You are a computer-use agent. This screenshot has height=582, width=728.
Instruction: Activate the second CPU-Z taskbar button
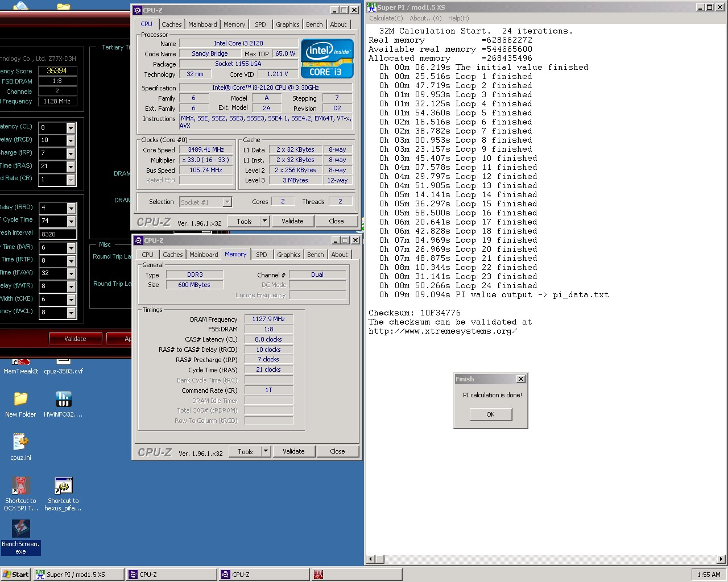(264, 575)
